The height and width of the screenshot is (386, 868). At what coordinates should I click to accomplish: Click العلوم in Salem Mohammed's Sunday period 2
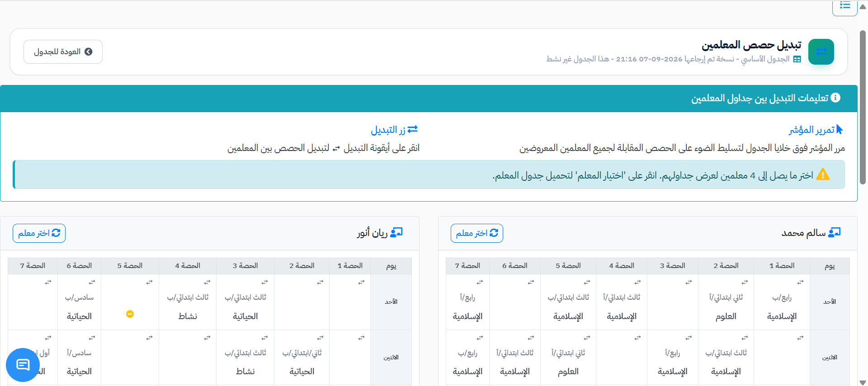726,316
